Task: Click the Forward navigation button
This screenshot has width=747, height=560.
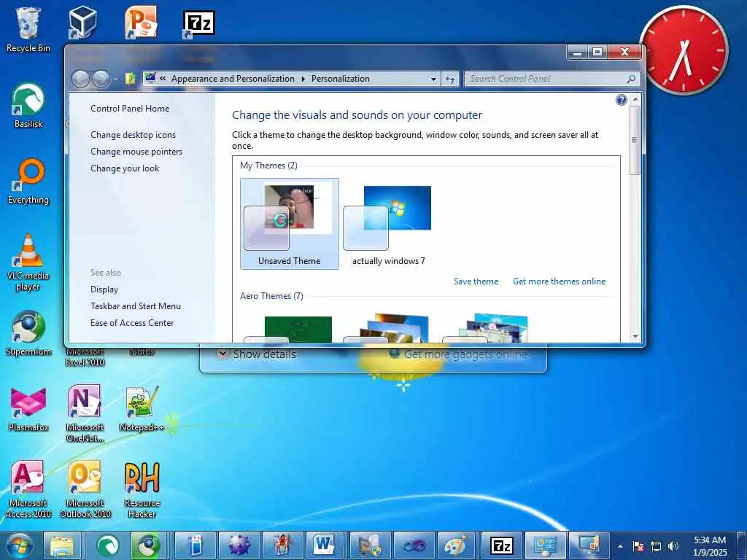Action: click(x=101, y=79)
